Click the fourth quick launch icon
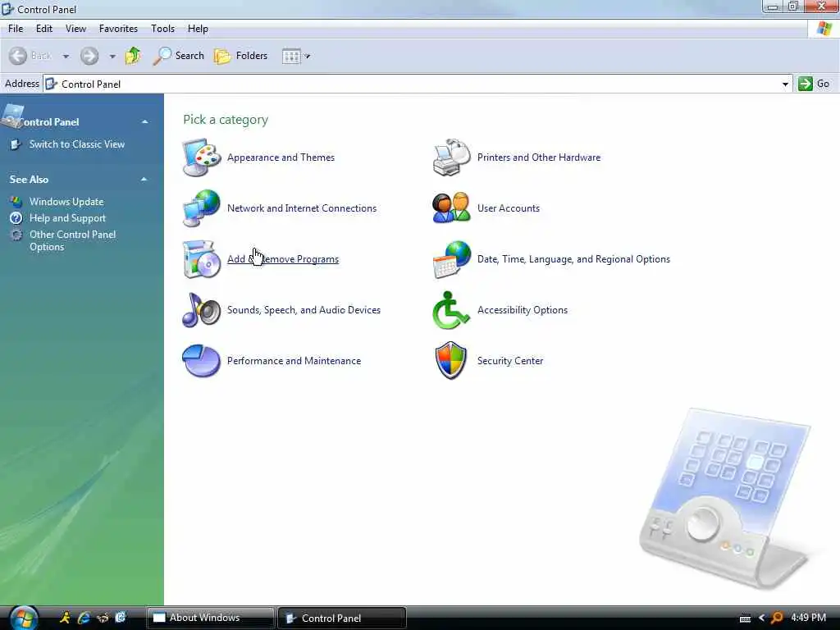The width and height of the screenshot is (840, 630). [121, 618]
